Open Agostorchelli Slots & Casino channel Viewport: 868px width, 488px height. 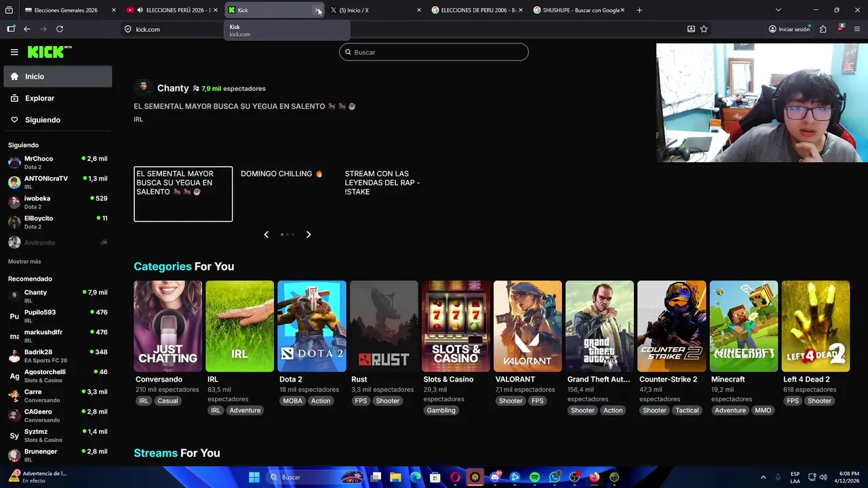pyautogui.click(x=58, y=375)
